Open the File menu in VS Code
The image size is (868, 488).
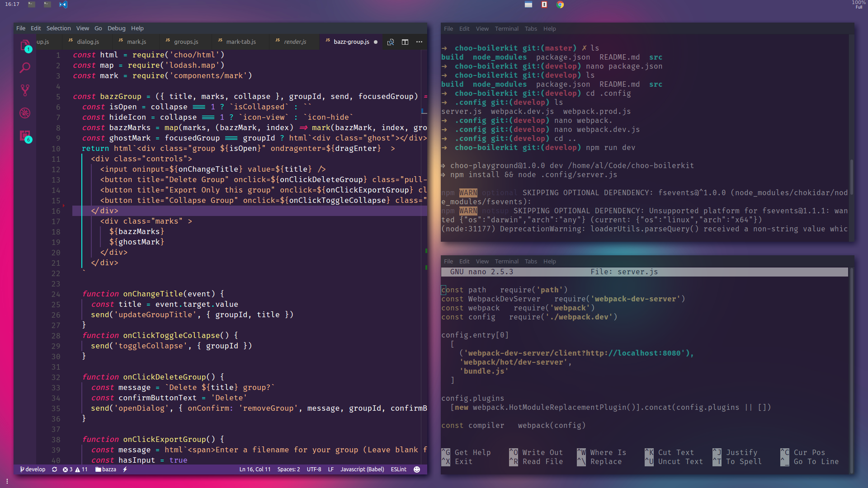coord(21,28)
